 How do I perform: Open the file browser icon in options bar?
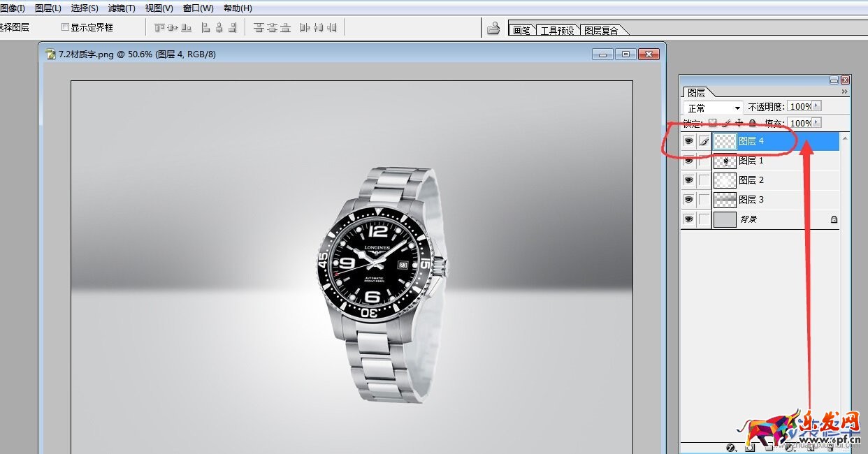pos(493,28)
